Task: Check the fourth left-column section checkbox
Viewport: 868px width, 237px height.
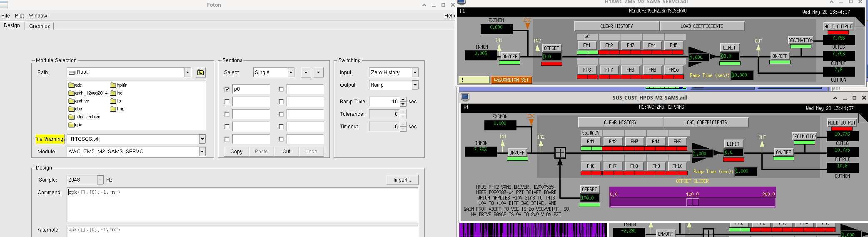Action: (x=227, y=127)
